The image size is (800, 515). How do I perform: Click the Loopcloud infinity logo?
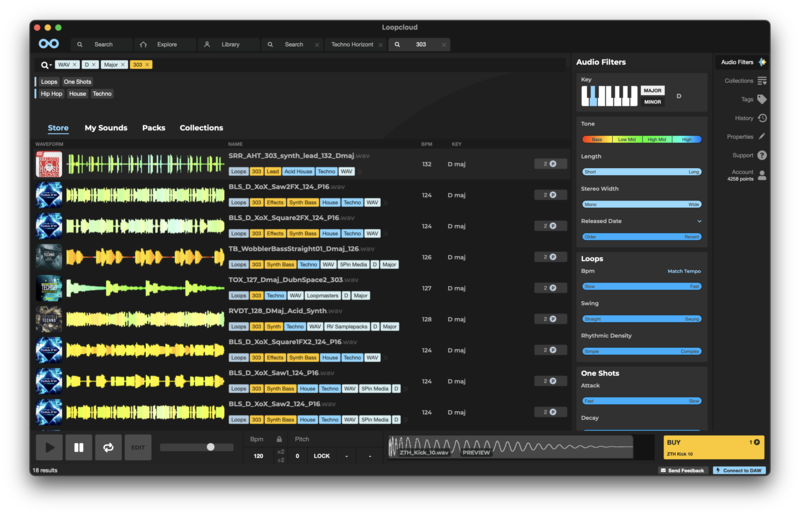(48, 44)
